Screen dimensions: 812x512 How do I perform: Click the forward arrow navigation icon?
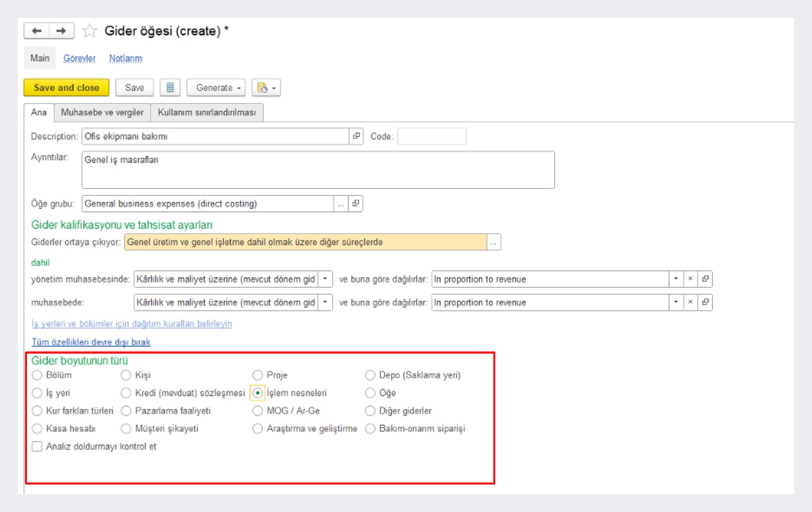[62, 31]
